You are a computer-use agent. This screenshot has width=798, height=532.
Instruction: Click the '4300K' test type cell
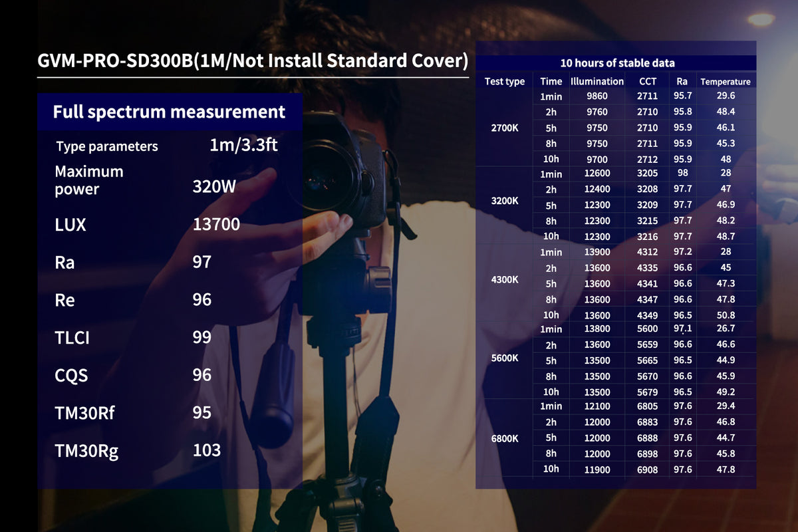coord(505,279)
